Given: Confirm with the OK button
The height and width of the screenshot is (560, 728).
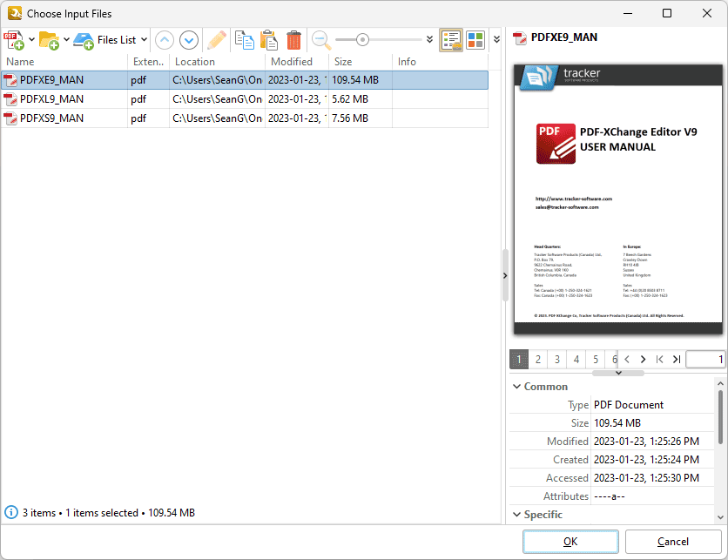Looking at the screenshot, I should tap(570, 542).
